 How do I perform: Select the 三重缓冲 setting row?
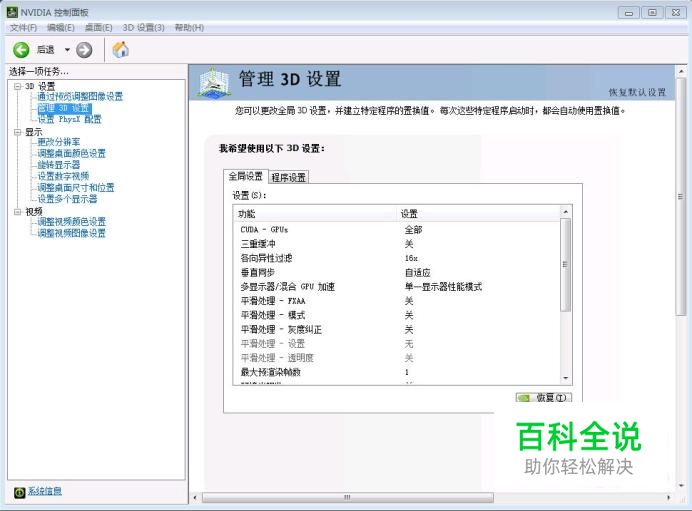(x=397, y=244)
